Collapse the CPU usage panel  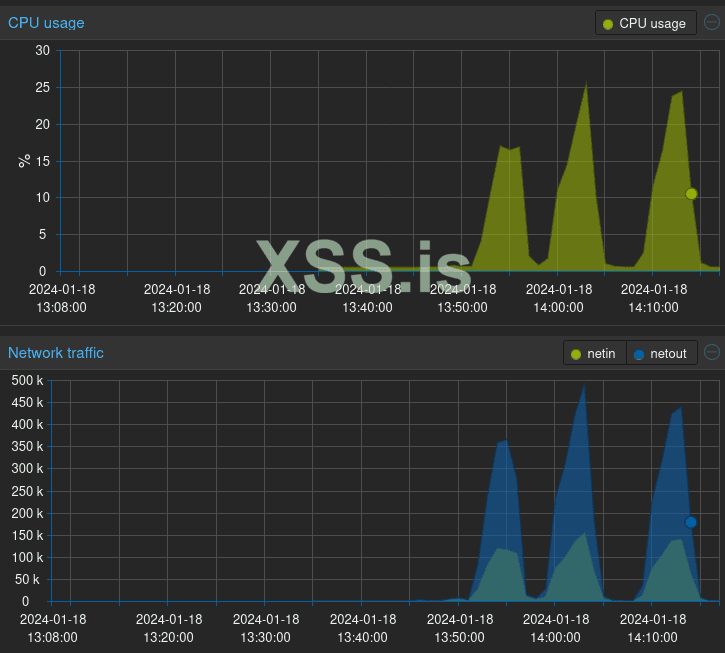coord(712,22)
